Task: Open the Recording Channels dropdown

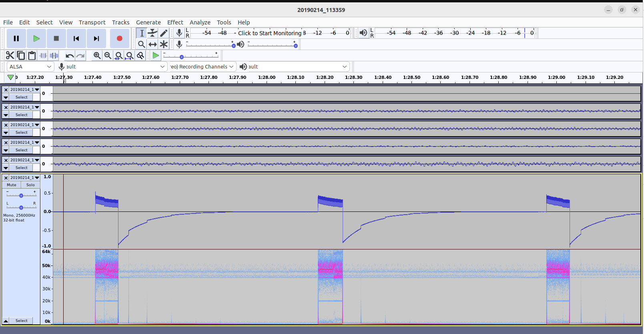Action: pyautogui.click(x=202, y=66)
